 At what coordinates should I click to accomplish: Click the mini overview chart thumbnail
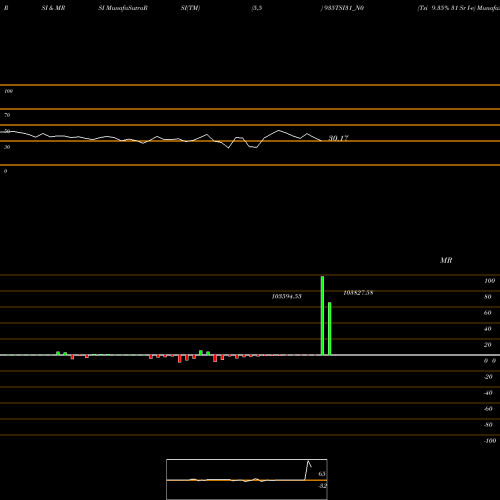point(247,479)
